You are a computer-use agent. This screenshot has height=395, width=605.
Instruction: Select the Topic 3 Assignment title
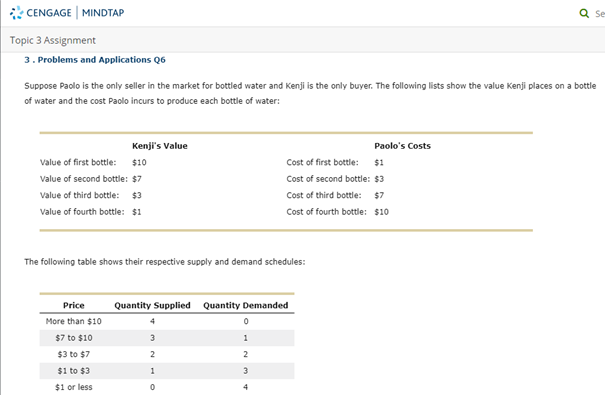[53, 40]
